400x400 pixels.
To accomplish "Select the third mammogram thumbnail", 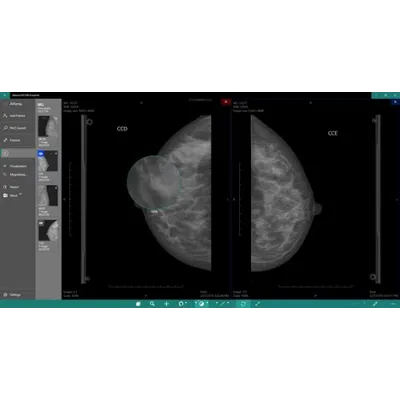I will click(48, 196).
